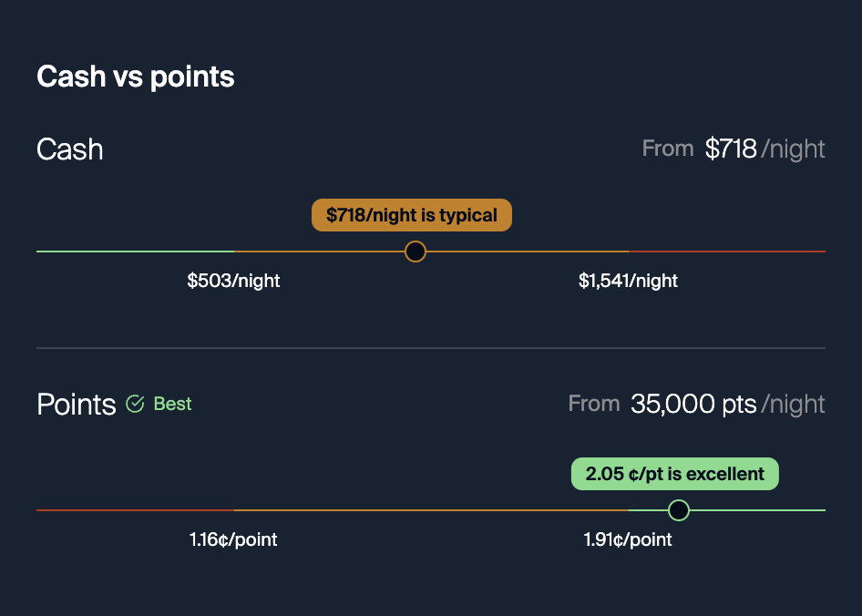Click the 1.16¢/point threshold label
This screenshot has width=862, height=616.
(233, 539)
